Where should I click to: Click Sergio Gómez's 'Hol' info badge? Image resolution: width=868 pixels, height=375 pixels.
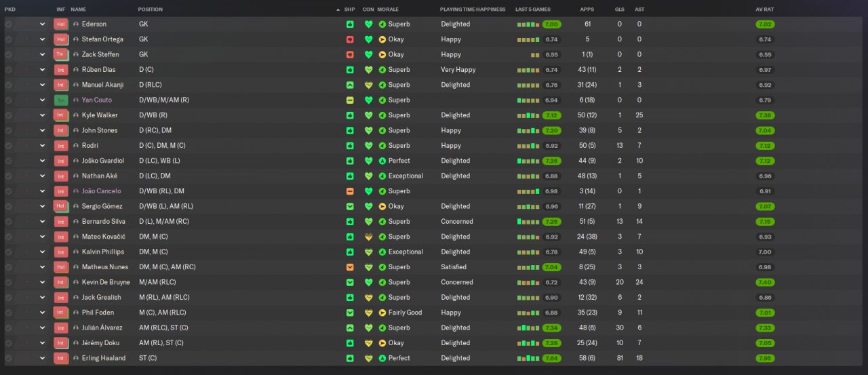click(60, 206)
